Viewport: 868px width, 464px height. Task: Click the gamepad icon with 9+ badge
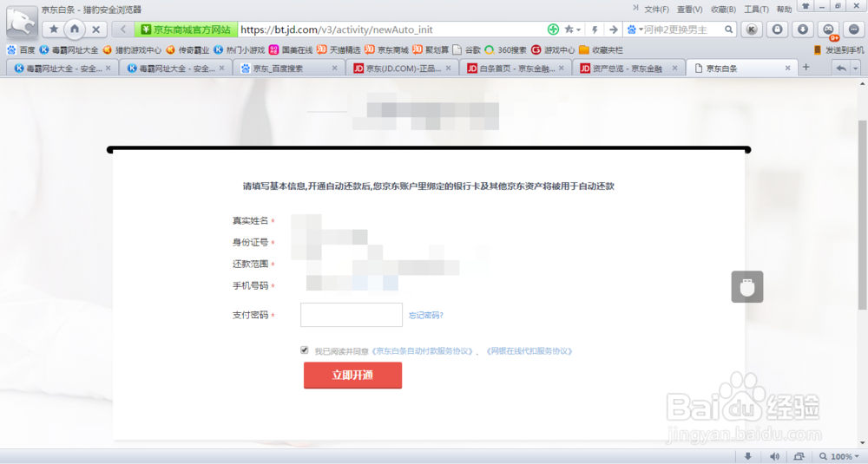[x=829, y=30]
